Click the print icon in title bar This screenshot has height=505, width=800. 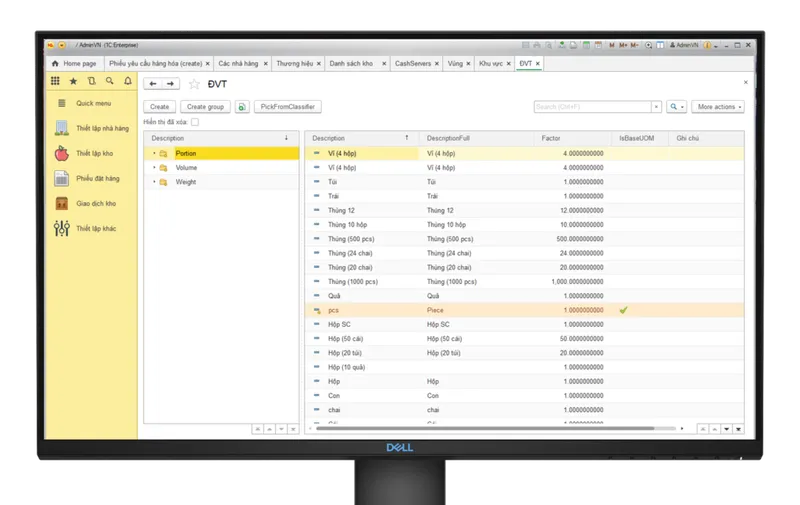tap(537, 45)
